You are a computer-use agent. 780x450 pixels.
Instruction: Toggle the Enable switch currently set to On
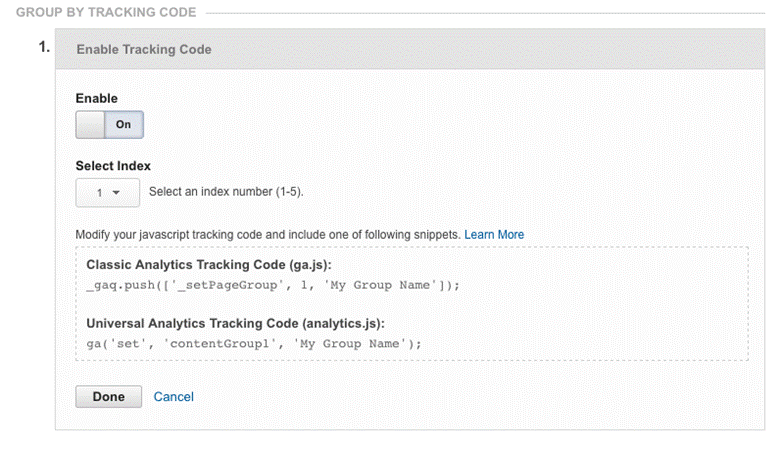point(110,124)
